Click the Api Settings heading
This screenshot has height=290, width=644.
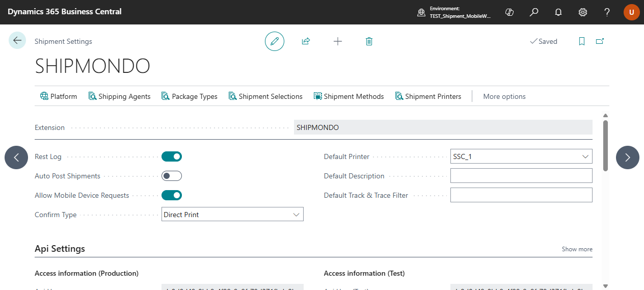tap(60, 249)
